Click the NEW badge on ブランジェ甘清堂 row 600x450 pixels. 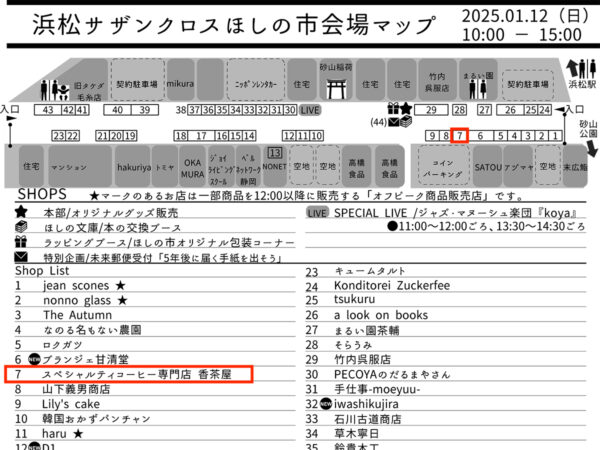[x=34, y=359]
